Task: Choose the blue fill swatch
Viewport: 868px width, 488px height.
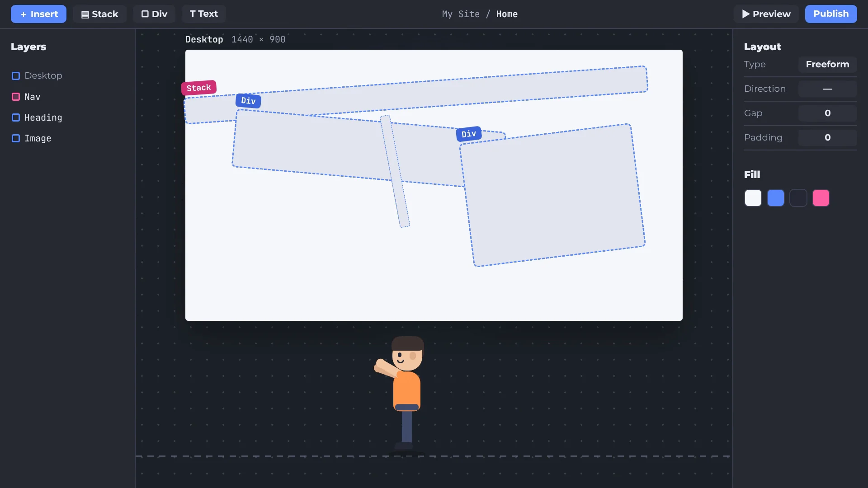Action: (x=776, y=198)
